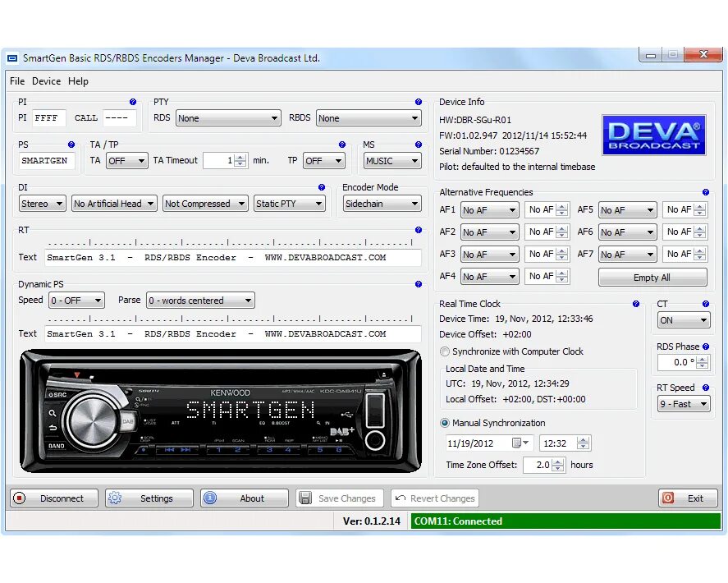Viewport: 728px width, 583px height.
Task: Click the help icon in the RT section
Action: (x=419, y=230)
